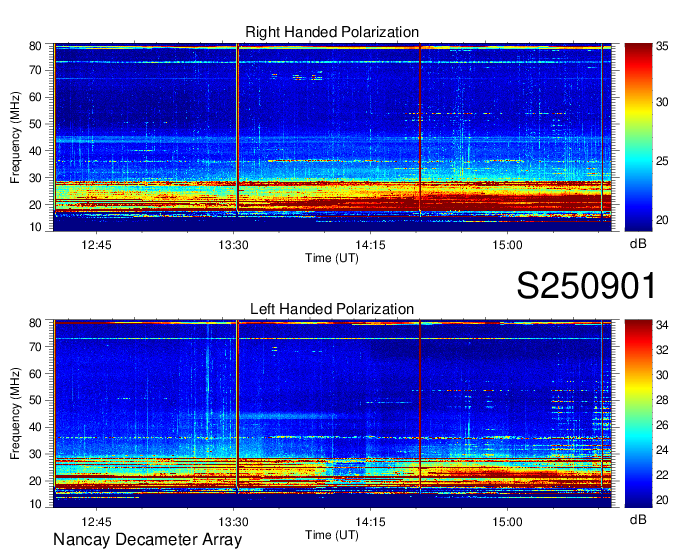Click inside the Right Handed spectrogram
680x552 pixels.
pos(332,137)
